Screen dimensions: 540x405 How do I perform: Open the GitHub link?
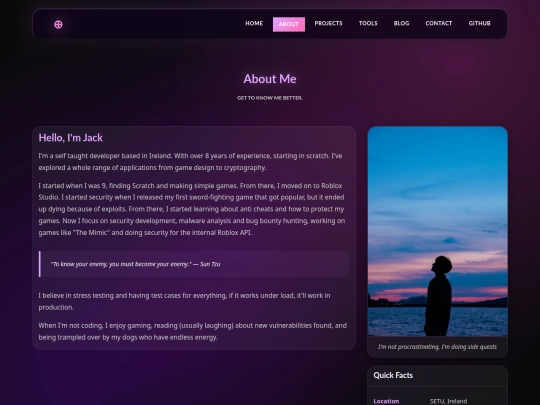coord(479,23)
